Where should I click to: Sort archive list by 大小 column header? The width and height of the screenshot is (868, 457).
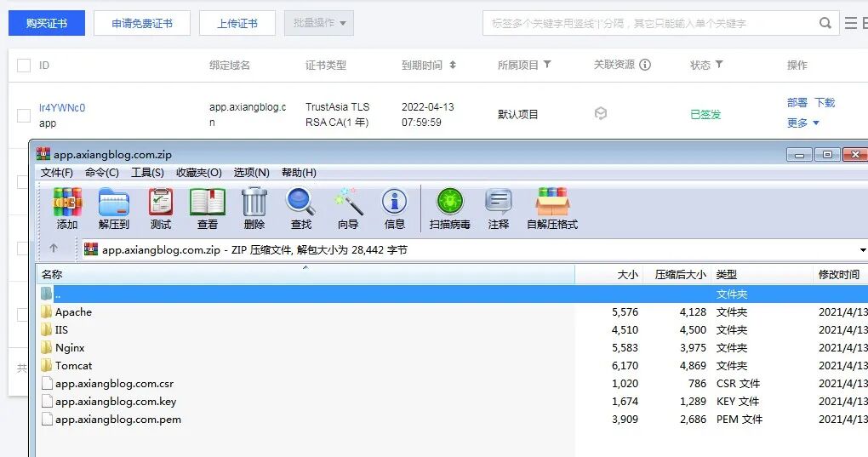609,274
